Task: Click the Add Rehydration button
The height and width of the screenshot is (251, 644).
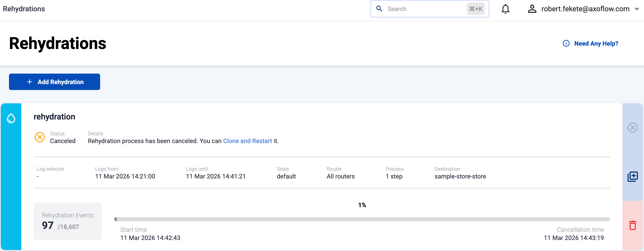Action: click(54, 82)
